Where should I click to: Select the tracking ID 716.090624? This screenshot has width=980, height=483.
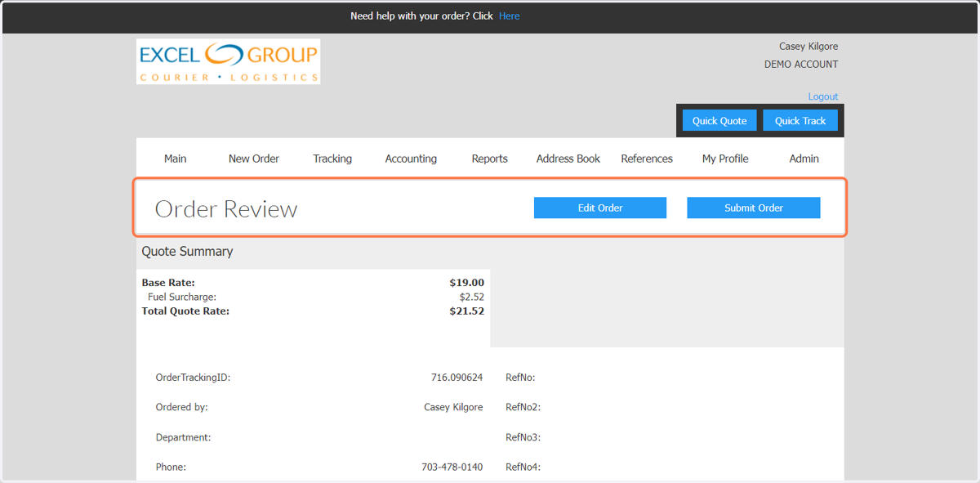pyautogui.click(x=457, y=378)
